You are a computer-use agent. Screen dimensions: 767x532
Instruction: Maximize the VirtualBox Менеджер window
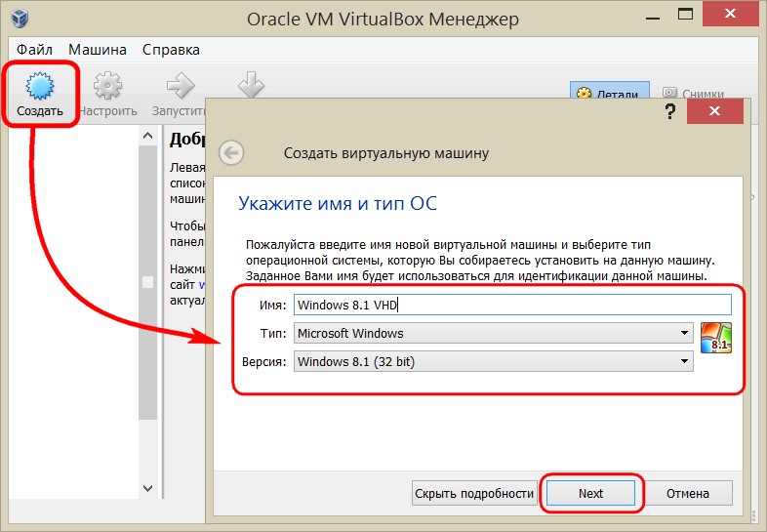[685, 15]
